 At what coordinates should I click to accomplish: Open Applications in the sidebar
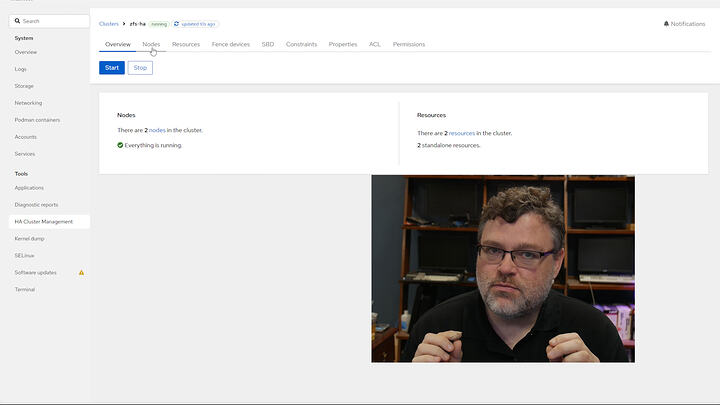(29, 188)
